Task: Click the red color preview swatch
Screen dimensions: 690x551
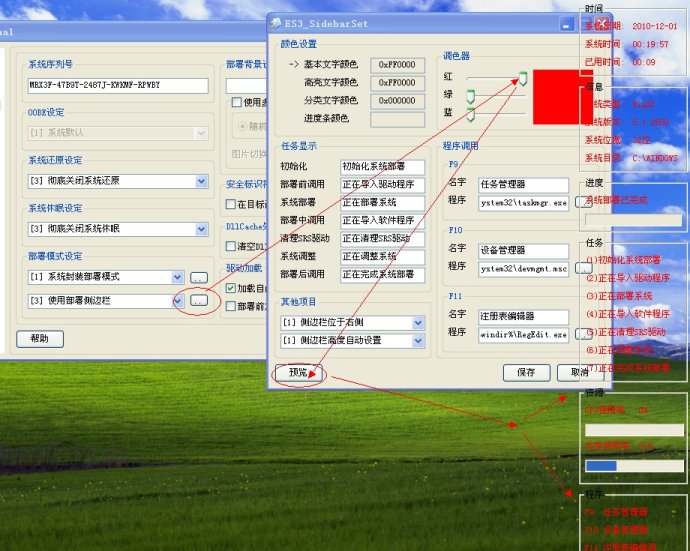Action: (x=562, y=97)
